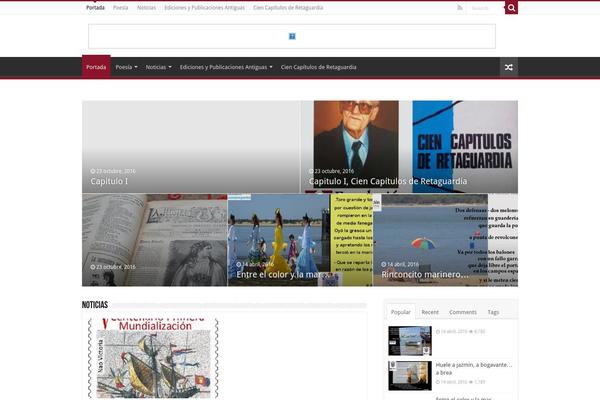This screenshot has height=400, width=600.
Task: Switch to the Tags tab
Action: click(x=493, y=312)
